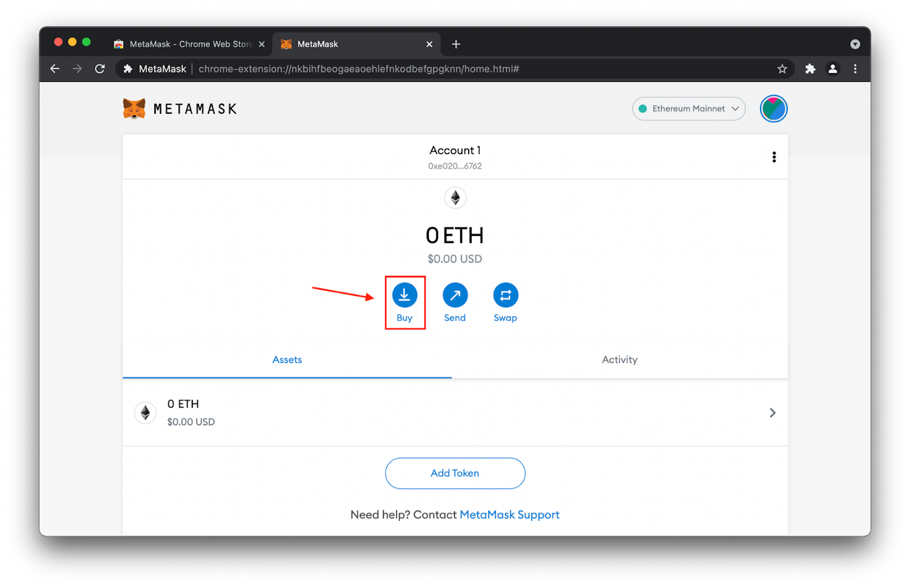Click the red close window button
The width and height of the screenshot is (910, 588).
click(x=58, y=42)
